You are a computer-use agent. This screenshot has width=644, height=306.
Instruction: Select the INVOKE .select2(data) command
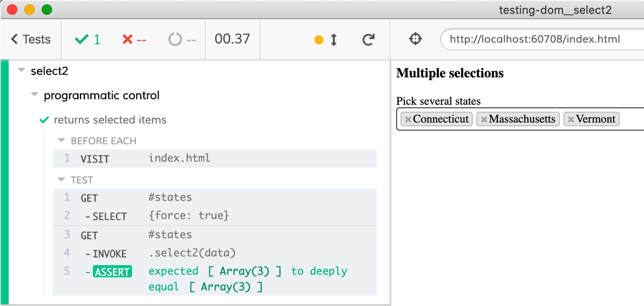pyautogui.click(x=214, y=253)
